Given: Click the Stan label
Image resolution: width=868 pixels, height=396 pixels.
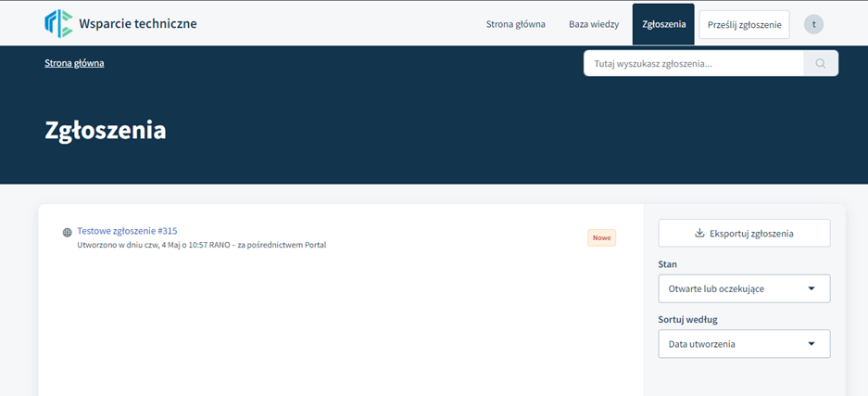Looking at the screenshot, I should click(667, 264).
